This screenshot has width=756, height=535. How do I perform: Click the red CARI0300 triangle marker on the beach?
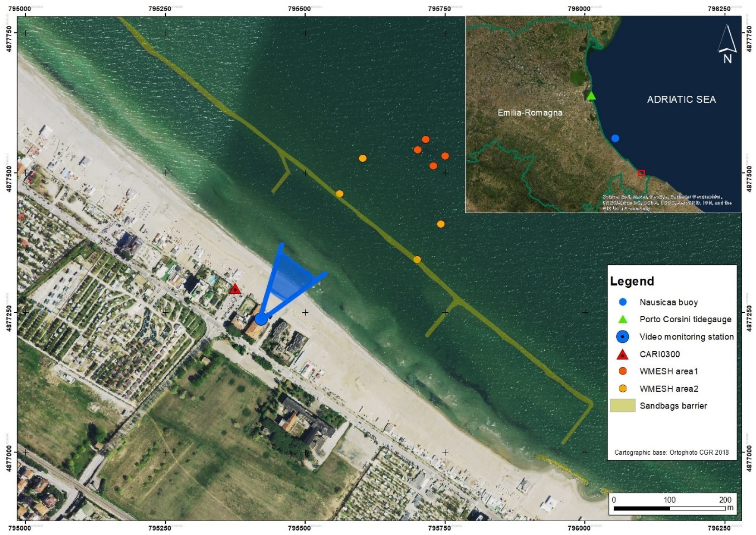point(235,289)
